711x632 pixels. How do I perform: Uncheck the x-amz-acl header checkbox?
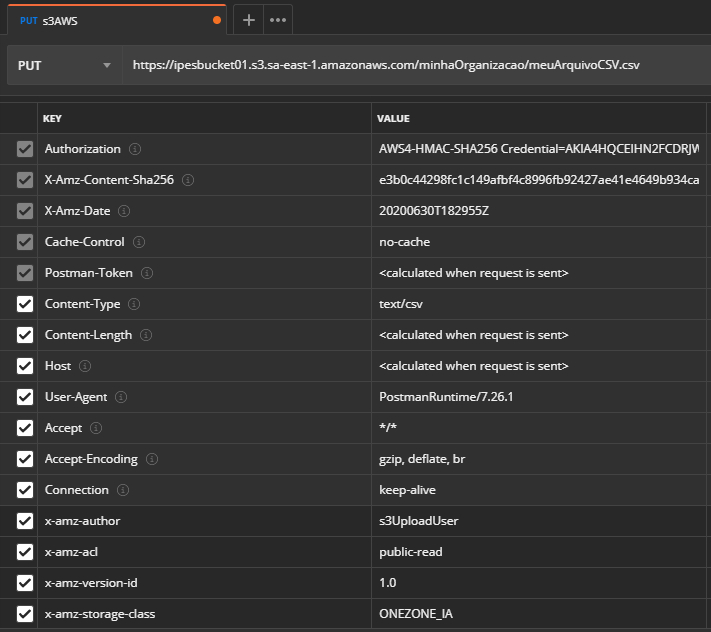tap(25, 552)
